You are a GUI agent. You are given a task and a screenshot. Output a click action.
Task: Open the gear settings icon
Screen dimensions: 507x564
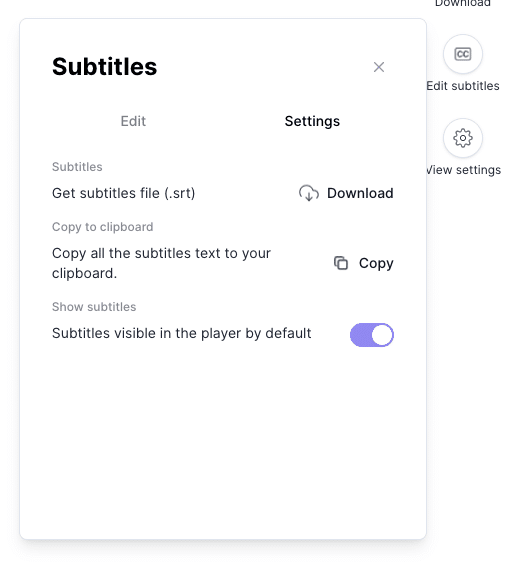[x=463, y=138]
